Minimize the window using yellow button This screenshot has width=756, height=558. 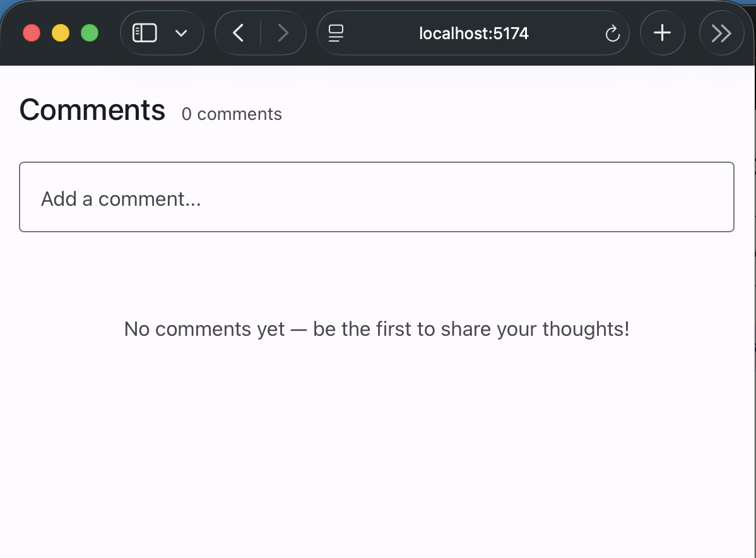(61, 33)
